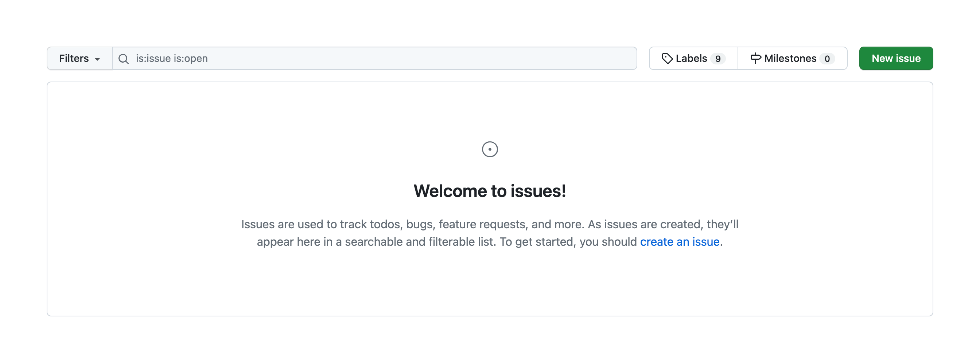Click the word "Filters" in the toolbar
This screenshot has width=980, height=363.
[x=74, y=58]
